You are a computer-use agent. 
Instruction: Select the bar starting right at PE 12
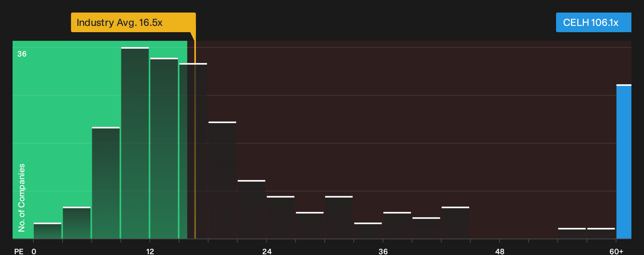tap(164, 148)
